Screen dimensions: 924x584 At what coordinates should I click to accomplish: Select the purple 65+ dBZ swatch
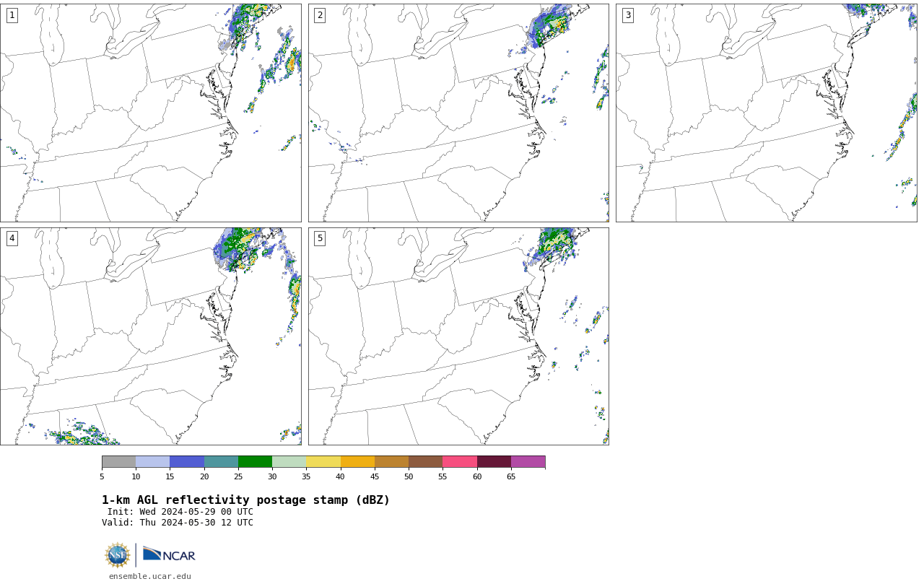[x=528, y=462]
